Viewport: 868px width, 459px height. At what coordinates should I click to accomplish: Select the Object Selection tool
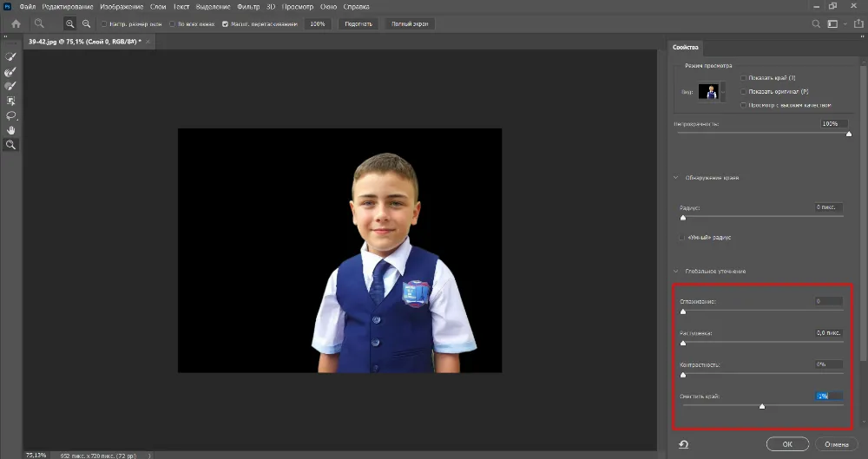pyautogui.click(x=11, y=101)
